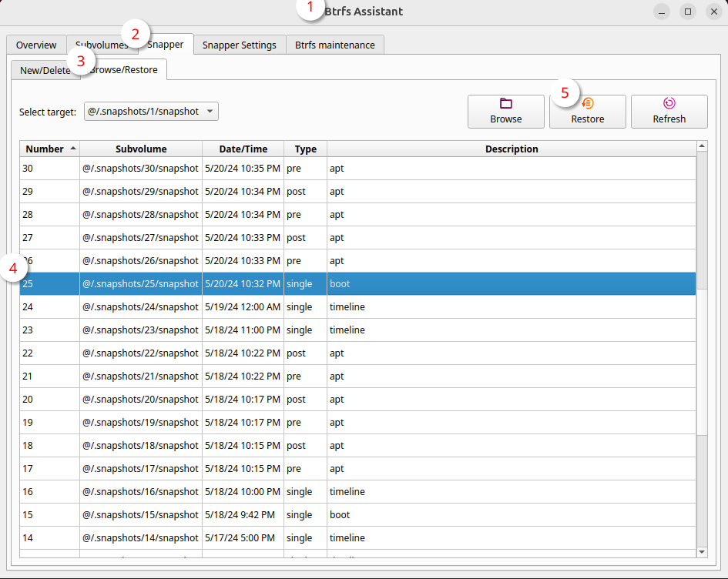The image size is (728, 579).
Task: Minimize the Btrfs Assistant window
Action: (x=662, y=12)
